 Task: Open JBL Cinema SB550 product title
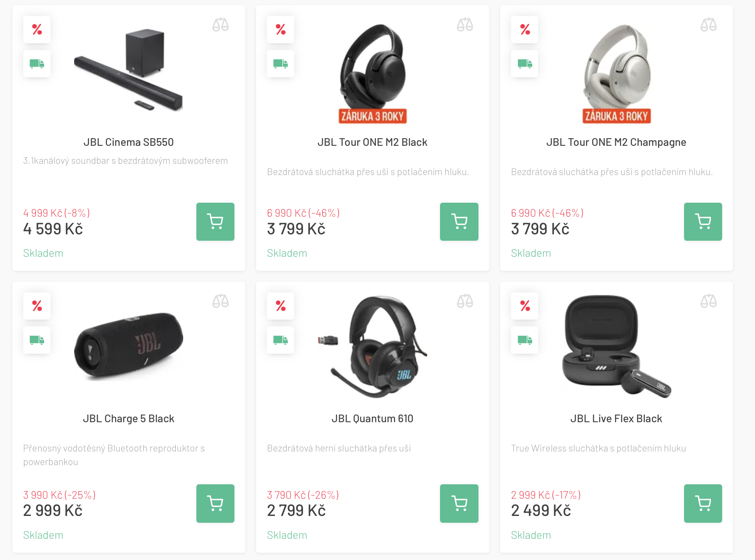click(x=129, y=142)
